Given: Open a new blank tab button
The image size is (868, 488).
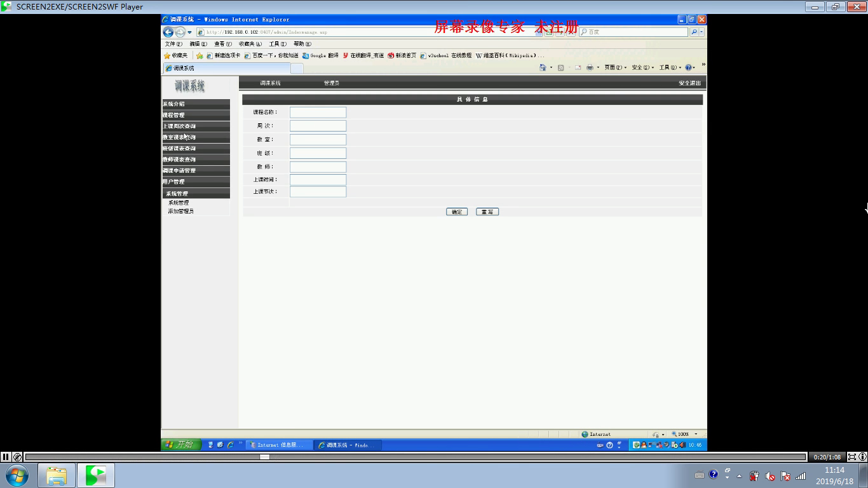Looking at the screenshot, I should pyautogui.click(x=297, y=68).
